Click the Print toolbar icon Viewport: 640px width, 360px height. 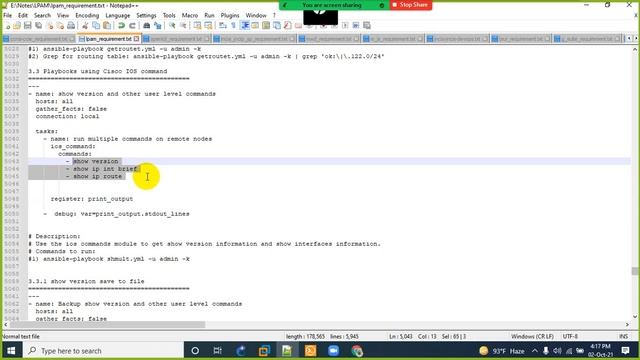tap(71, 26)
